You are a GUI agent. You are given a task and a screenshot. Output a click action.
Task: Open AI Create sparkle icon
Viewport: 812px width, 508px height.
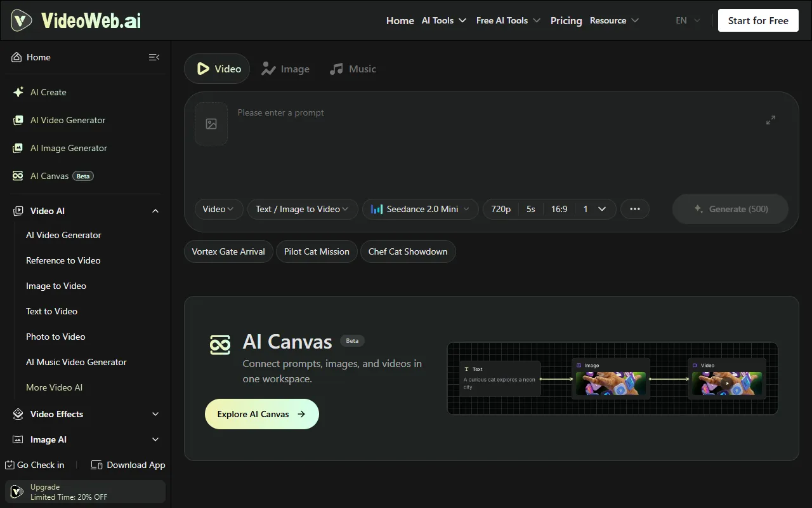18,92
